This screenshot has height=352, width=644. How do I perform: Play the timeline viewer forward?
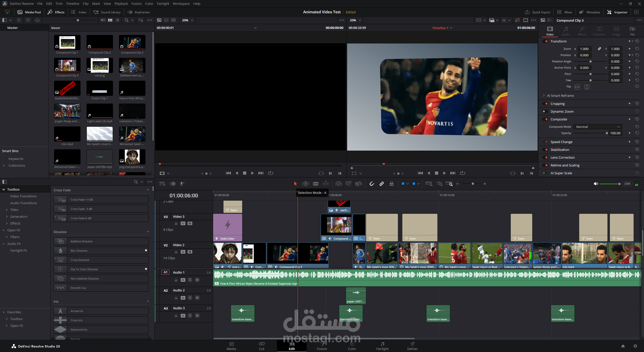(x=444, y=173)
